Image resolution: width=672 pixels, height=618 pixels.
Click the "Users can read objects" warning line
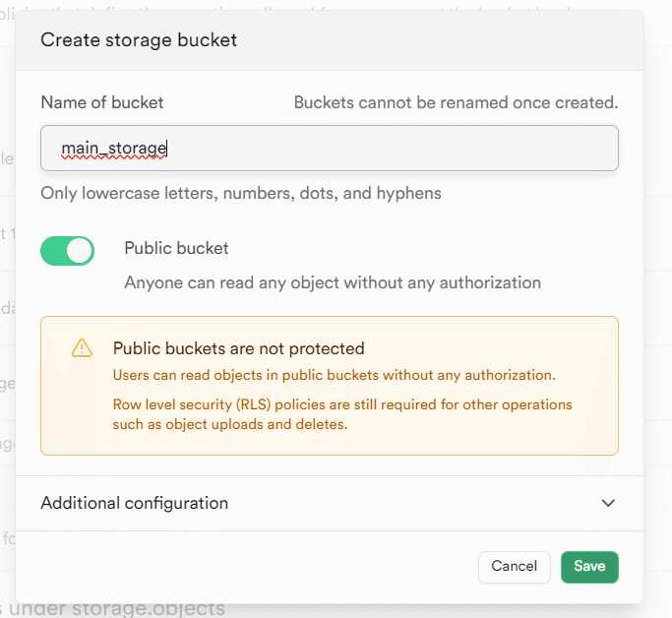click(335, 375)
